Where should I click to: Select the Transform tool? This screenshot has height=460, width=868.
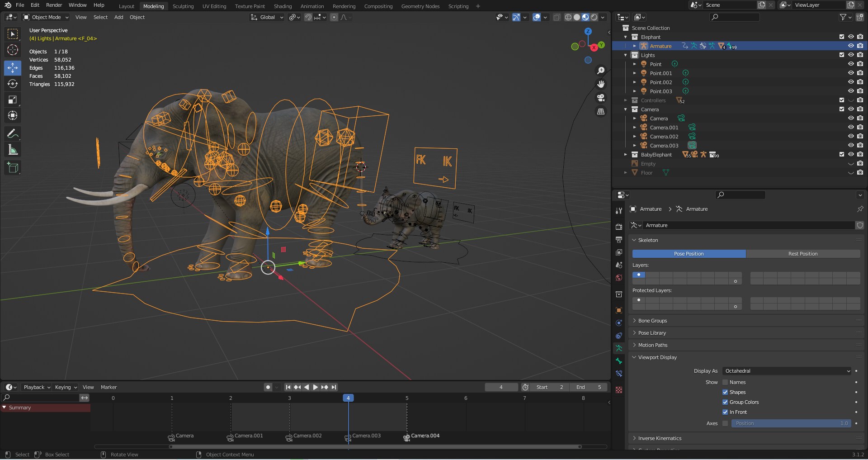point(13,115)
